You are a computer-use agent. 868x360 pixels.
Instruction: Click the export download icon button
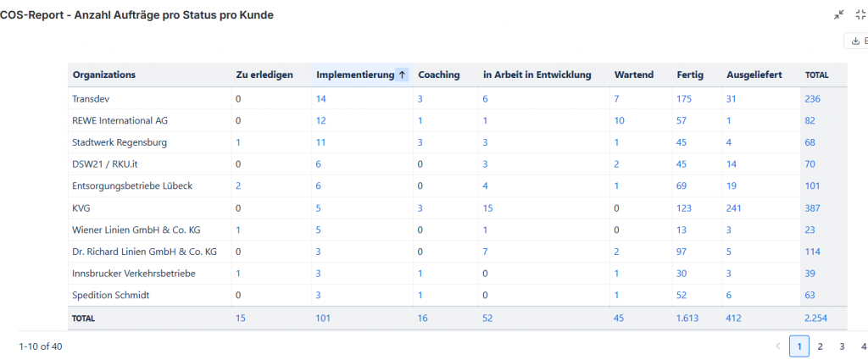[x=855, y=41]
